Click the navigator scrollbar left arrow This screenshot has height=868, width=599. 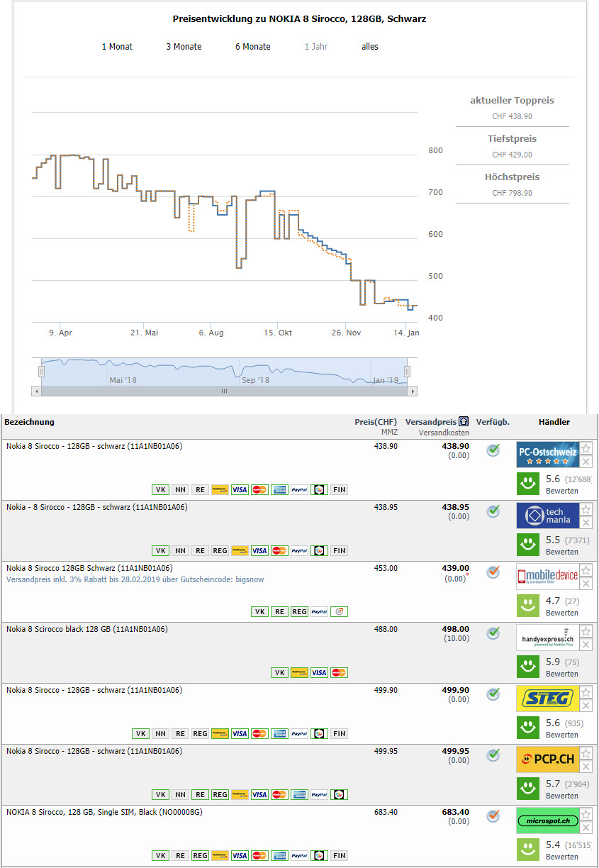coord(37,391)
